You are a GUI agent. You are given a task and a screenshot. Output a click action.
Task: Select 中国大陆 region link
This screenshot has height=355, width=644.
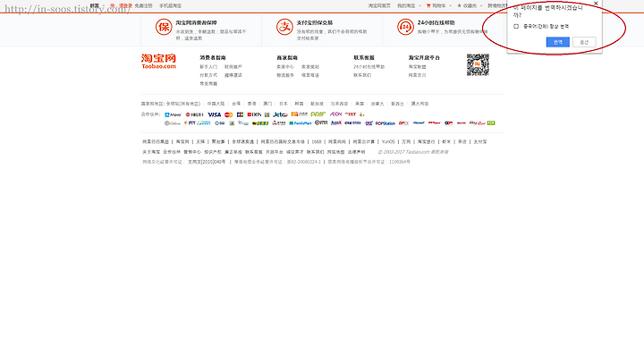[x=216, y=104]
